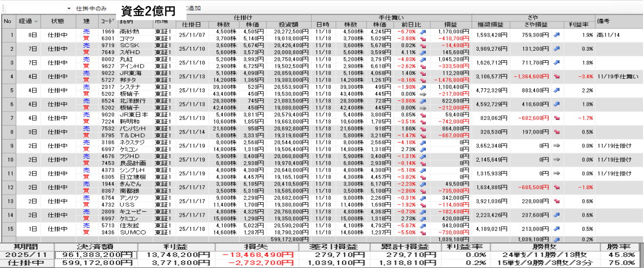Open the top-left toolbar dropdown arrow
Screen dimensions: 644x268
pyautogui.click(x=69, y=9)
